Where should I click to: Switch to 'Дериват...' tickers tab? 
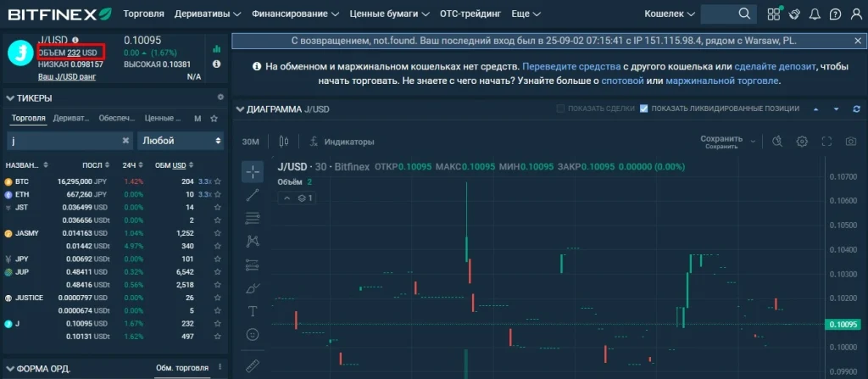71,118
